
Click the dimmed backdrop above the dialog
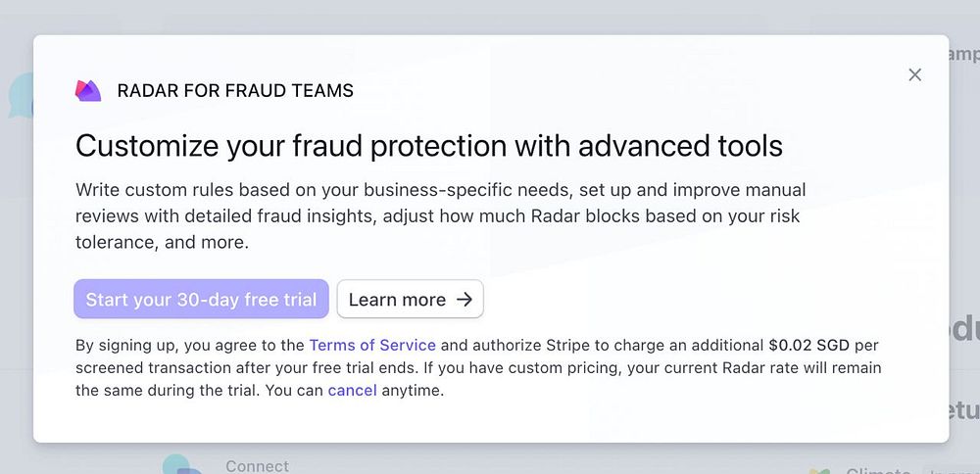tap(490, 15)
